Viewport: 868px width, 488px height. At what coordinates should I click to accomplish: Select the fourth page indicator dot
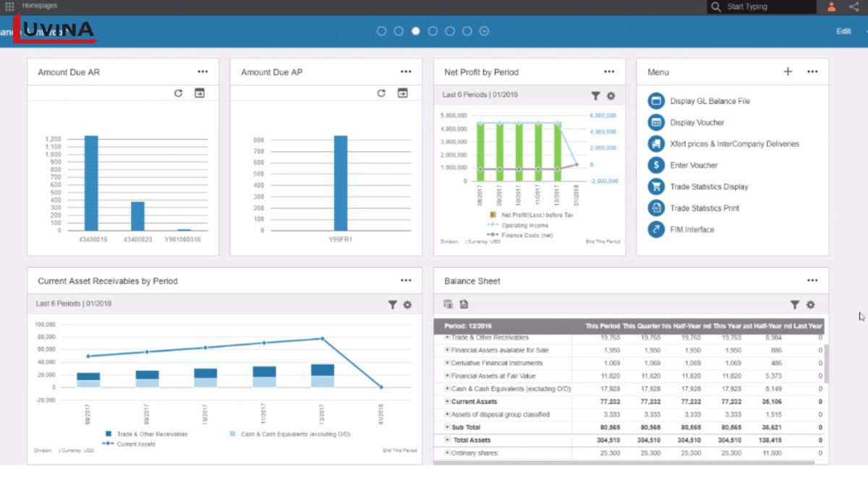pyautogui.click(x=433, y=31)
